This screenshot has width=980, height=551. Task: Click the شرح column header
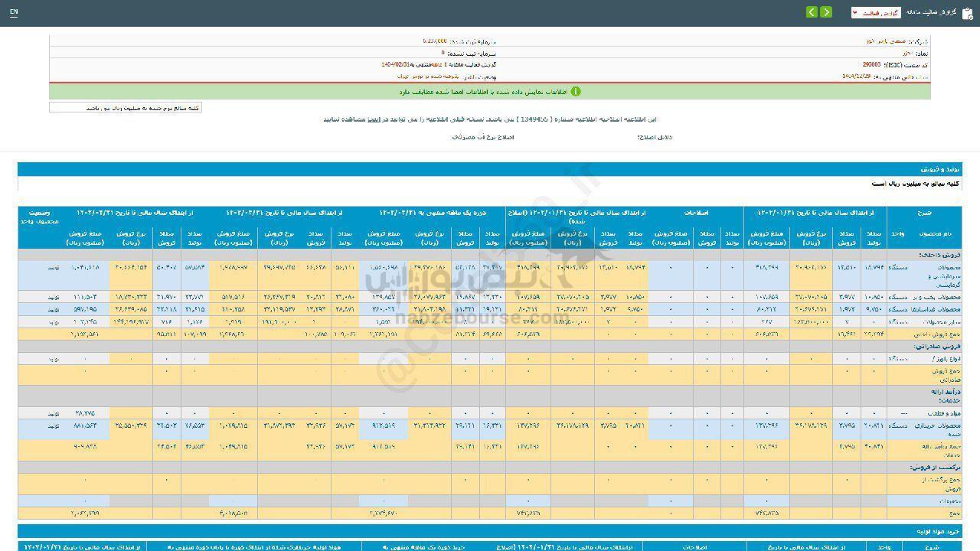[923, 214]
